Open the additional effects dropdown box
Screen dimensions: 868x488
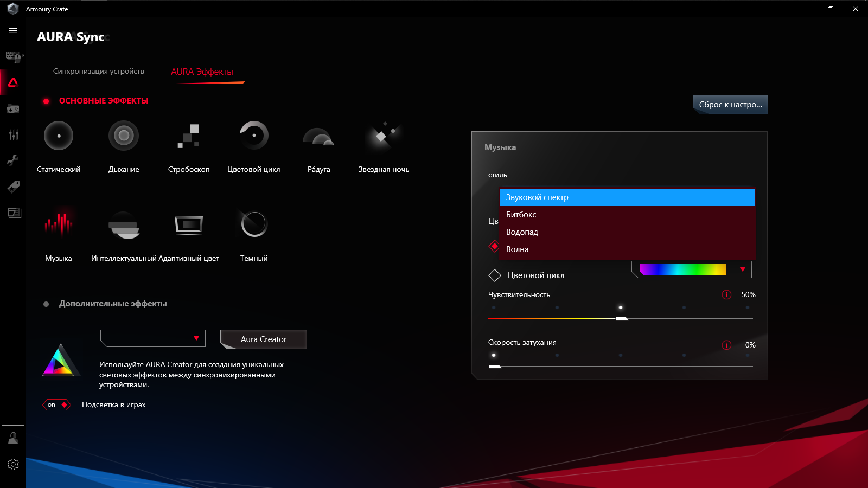point(153,338)
